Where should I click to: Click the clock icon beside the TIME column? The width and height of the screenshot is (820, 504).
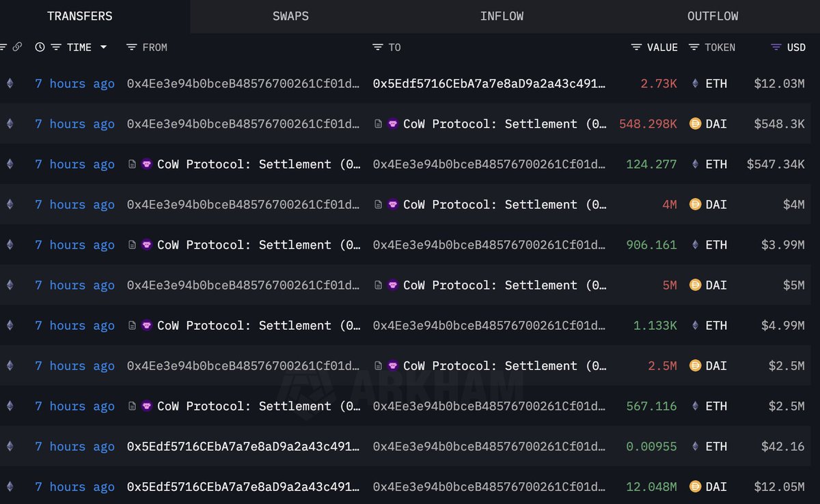[40, 47]
